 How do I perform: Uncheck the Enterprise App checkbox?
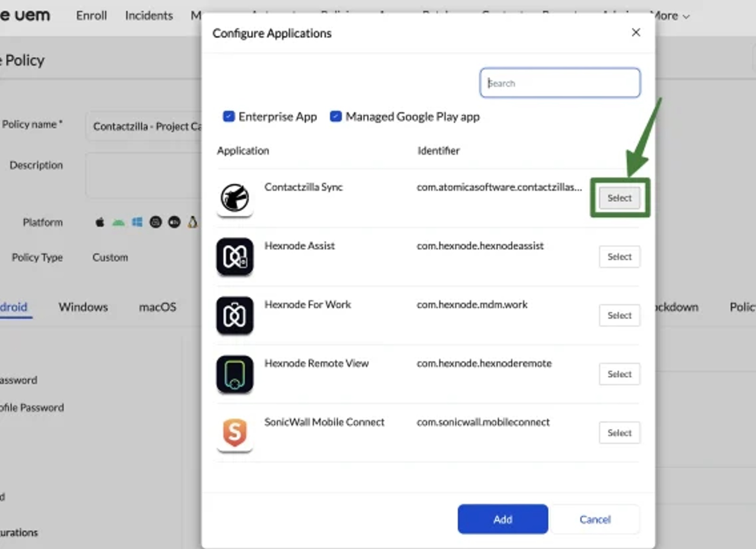[229, 116]
